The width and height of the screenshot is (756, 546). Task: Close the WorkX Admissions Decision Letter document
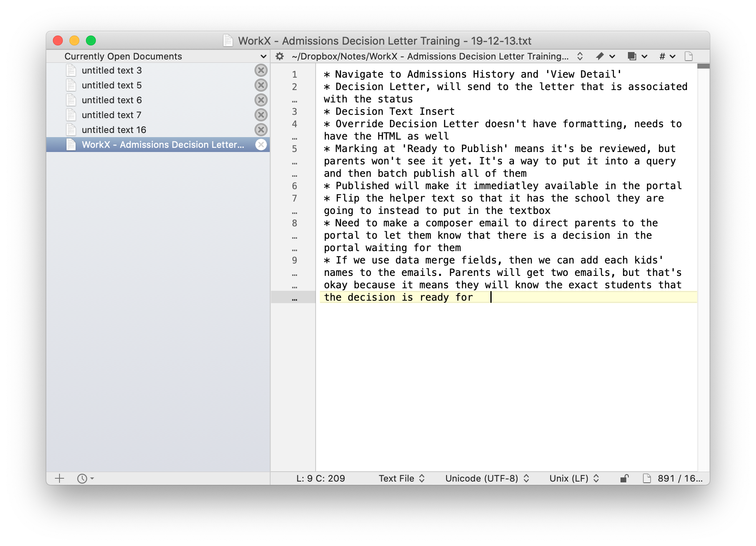click(x=261, y=145)
